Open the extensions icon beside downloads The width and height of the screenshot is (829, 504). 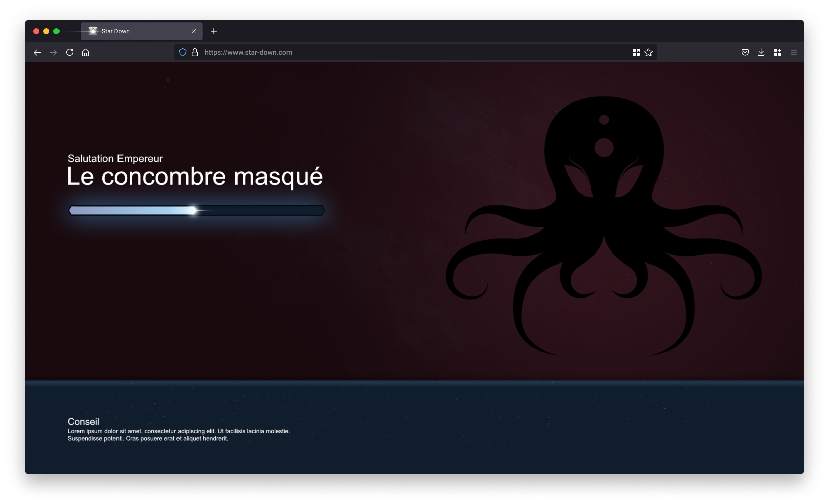click(x=778, y=52)
